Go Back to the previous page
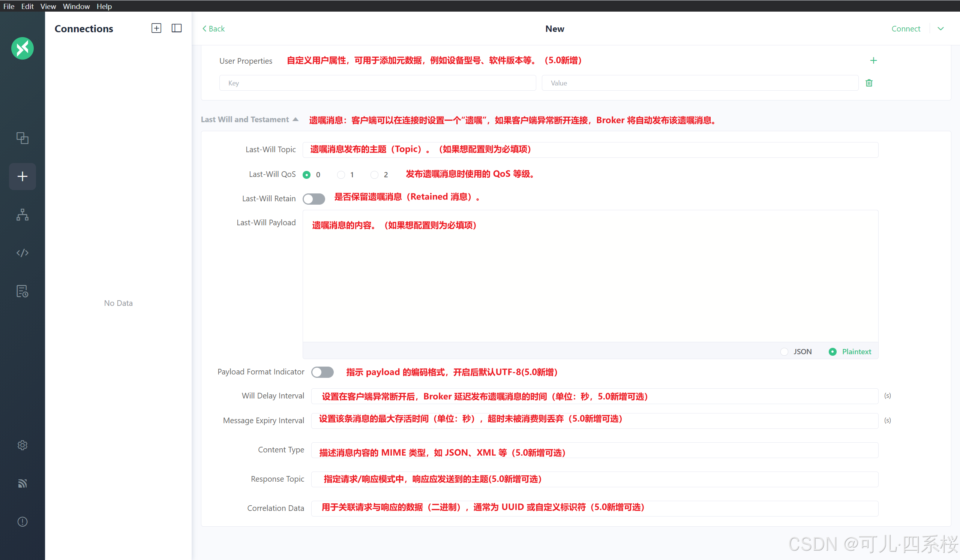960x560 pixels. coord(213,28)
